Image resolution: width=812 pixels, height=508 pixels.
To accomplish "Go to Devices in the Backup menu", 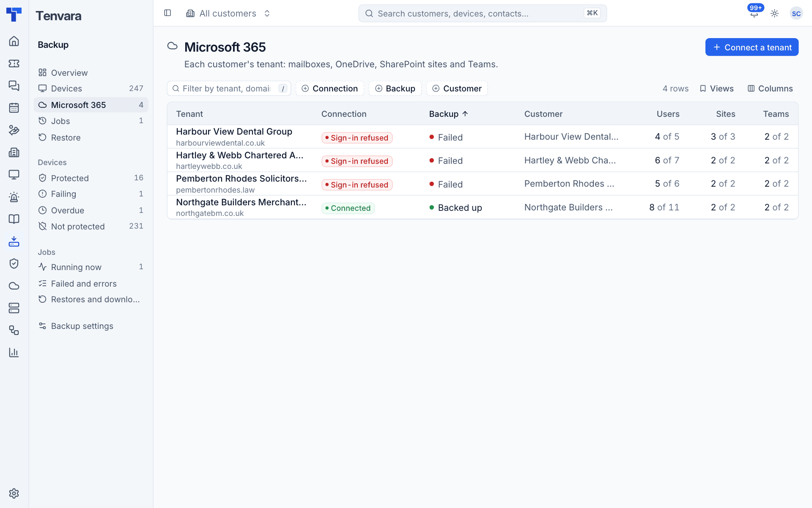I will (x=91, y=88).
